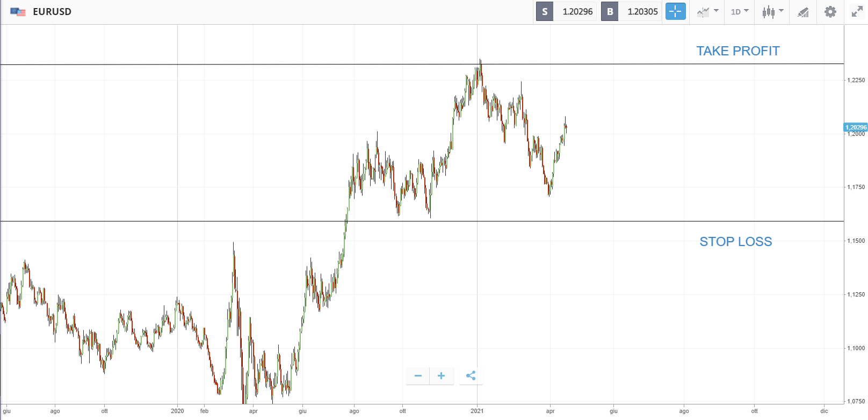Open chart settings gear
Image resolution: width=868 pixels, height=420 pixels.
click(830, 11)
